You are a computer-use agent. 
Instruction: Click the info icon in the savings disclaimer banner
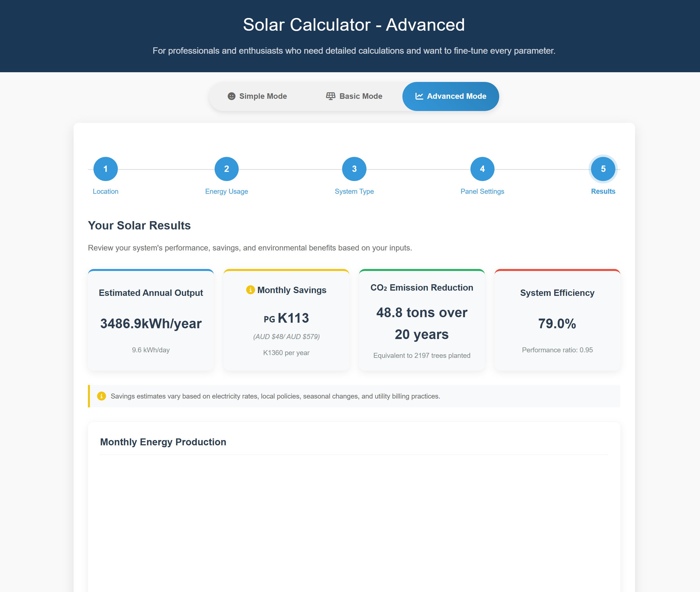coord(101,396)
